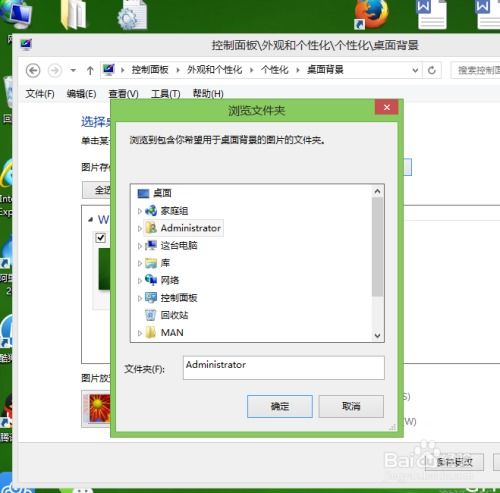500x493 pixels.
Task: Click the 文件夹 name input field
Action: click(284, 368)
